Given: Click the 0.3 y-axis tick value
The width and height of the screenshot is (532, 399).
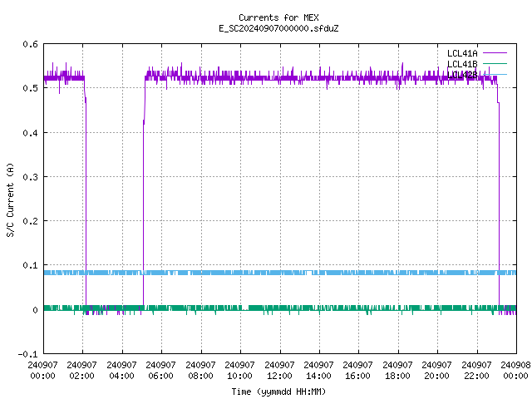Looking at the screenshot, I should [x=30, y=177].
